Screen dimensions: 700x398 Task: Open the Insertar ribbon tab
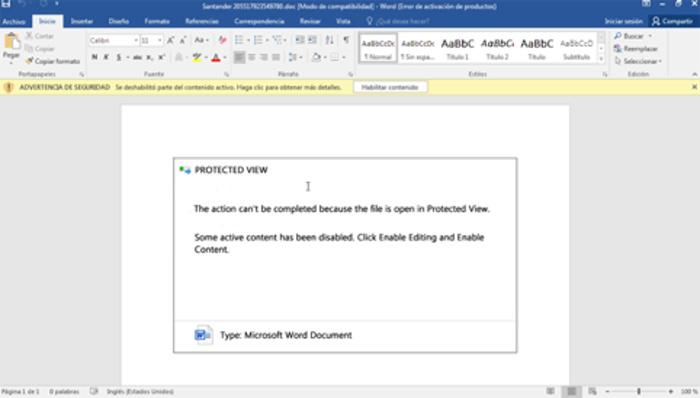(82, 21)
